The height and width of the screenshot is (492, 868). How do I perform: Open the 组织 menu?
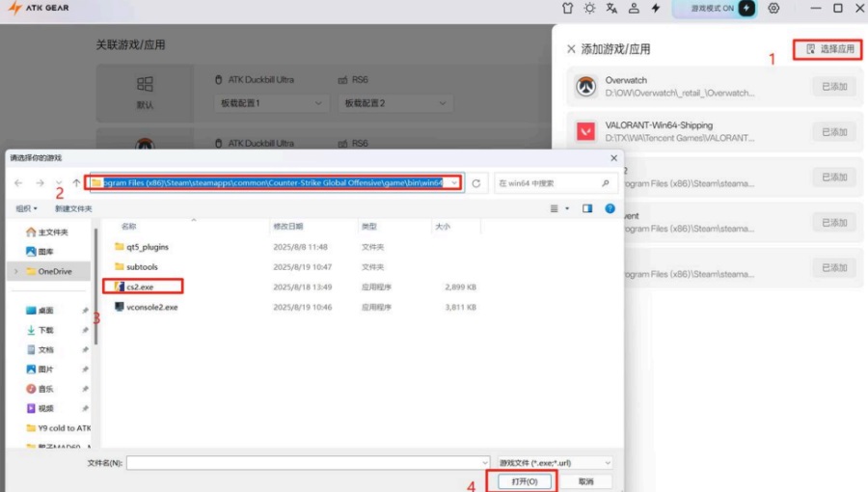[x=27, y=208]
